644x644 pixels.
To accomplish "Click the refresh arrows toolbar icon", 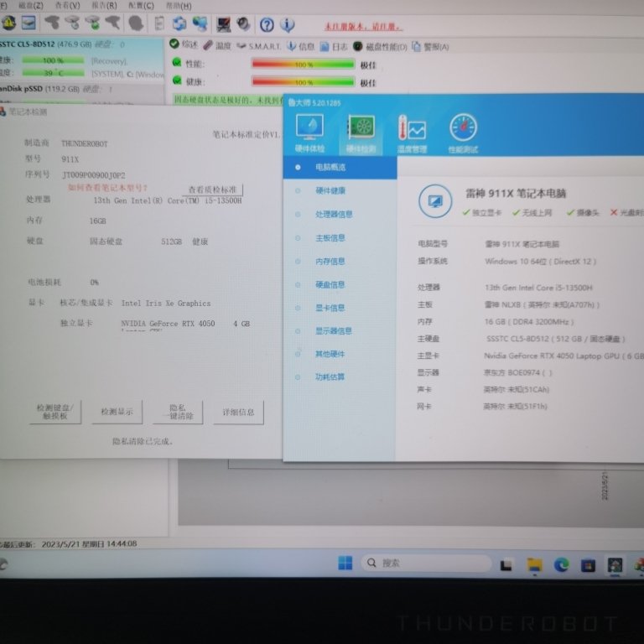I will coord(179,23).
